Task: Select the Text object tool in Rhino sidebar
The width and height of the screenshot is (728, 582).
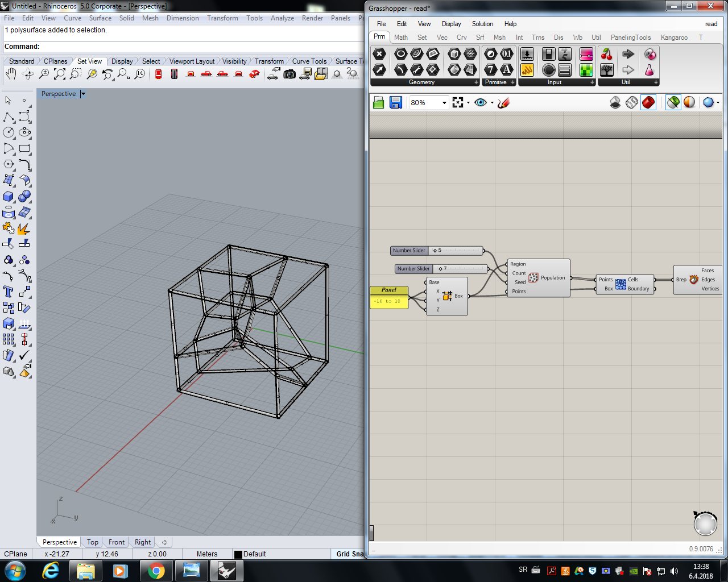Action: pyautogui.click(x=9, y=292)
